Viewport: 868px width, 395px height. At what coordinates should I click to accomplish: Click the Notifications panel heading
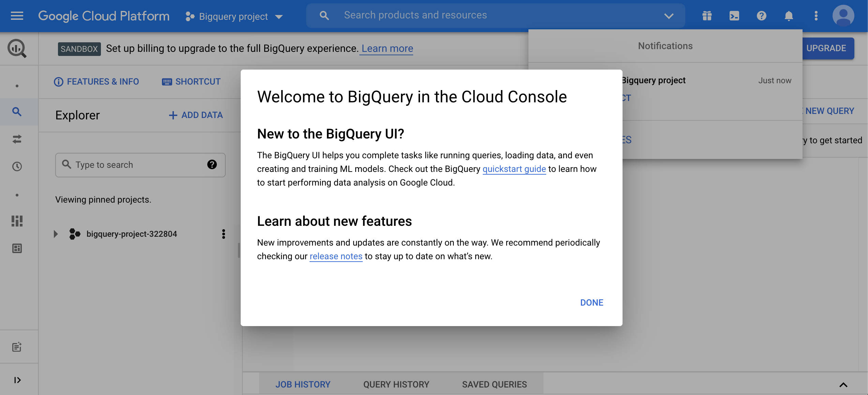(665, 46)
